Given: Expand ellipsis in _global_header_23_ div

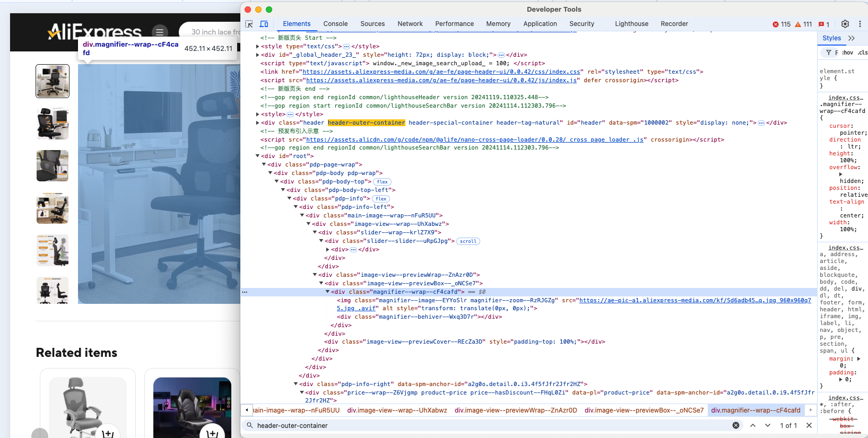Looking at the screenshot, I should pos(501,55).
